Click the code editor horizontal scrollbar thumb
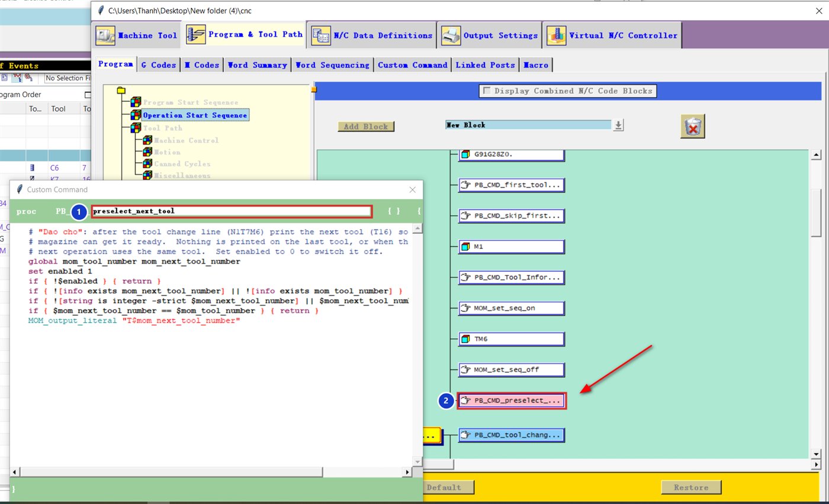 [171, 472]
